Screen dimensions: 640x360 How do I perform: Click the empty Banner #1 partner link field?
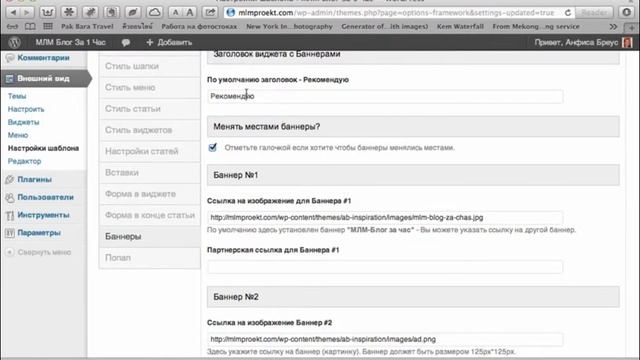385,267
